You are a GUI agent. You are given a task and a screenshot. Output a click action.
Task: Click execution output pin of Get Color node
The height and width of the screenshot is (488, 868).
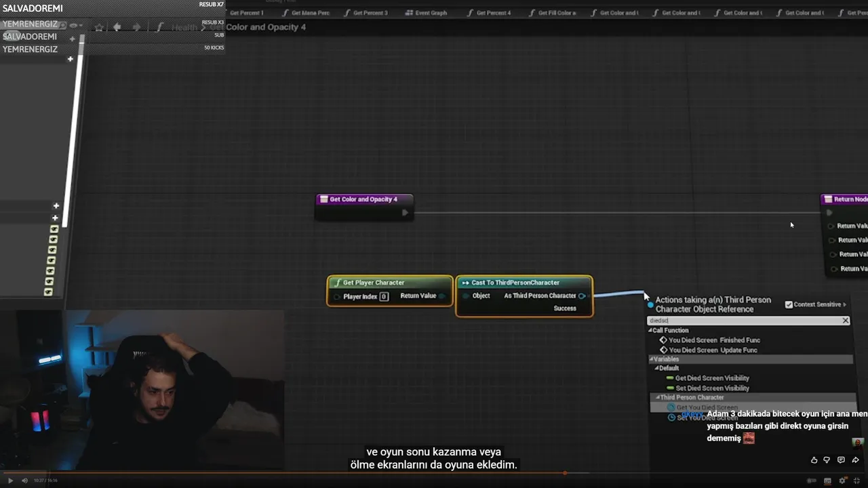405,213
